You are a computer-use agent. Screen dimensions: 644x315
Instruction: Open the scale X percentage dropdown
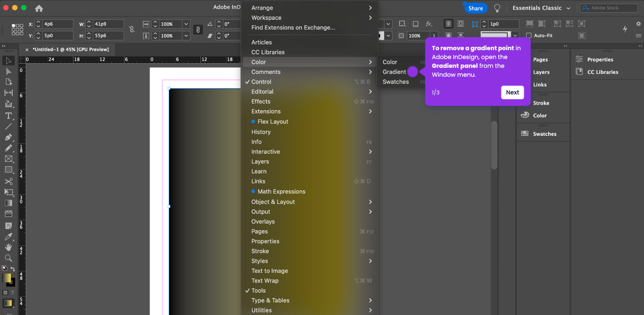click(186, 24)
